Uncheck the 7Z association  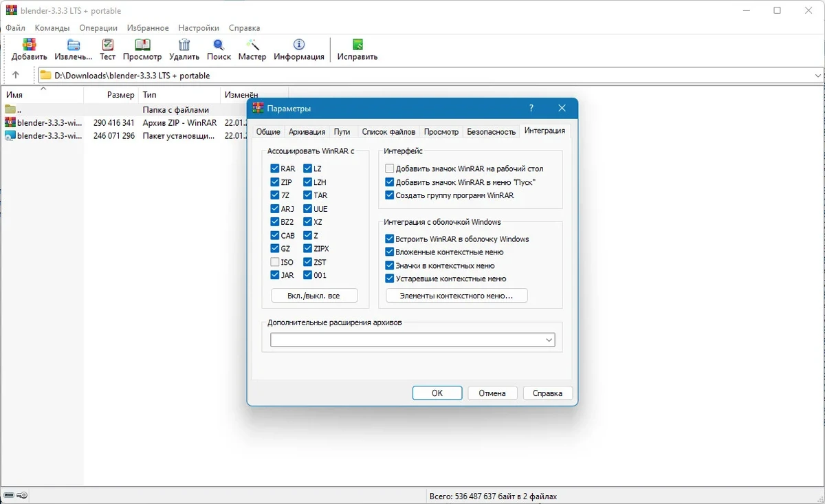tap(275, 195)
